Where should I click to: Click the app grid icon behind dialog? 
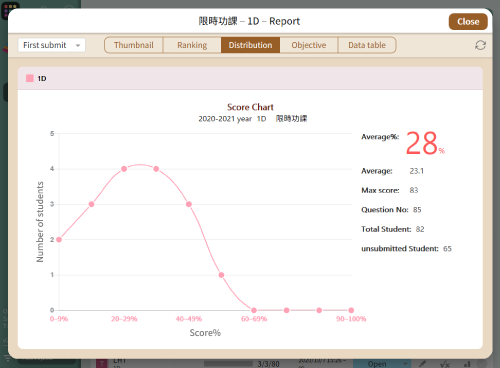[x=10, y=9]
